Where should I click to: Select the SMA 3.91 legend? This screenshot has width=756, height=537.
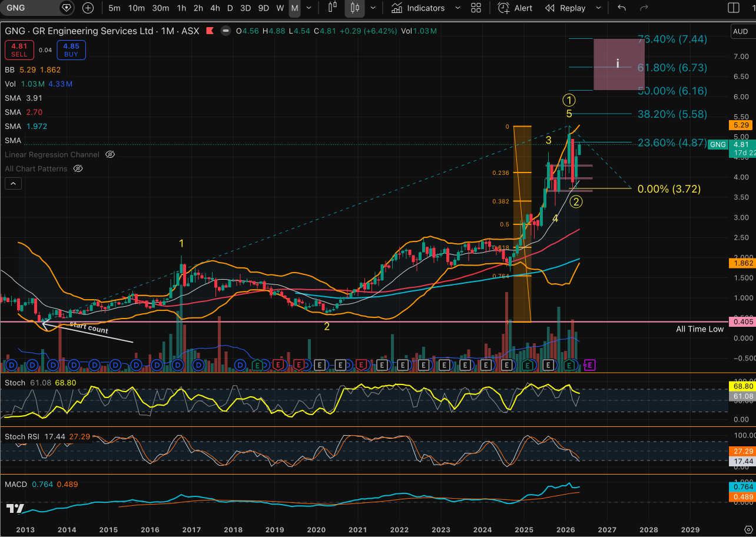click(24, 98)
